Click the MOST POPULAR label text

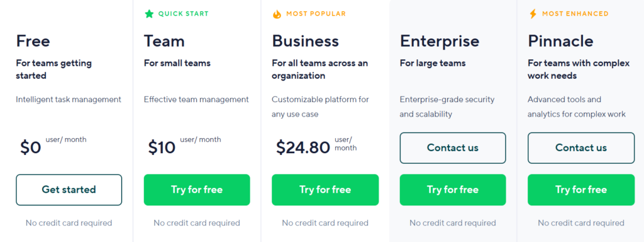(x=316, y=14)
